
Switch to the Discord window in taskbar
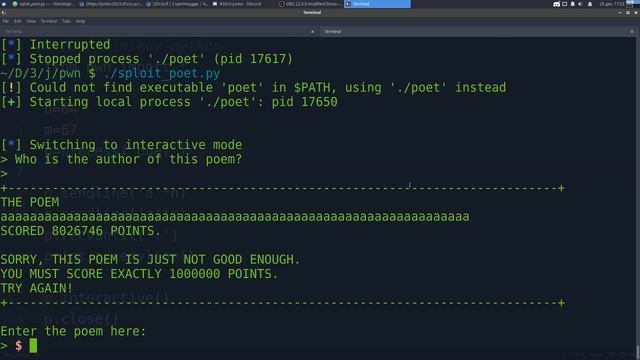click(x=244, y=4)
